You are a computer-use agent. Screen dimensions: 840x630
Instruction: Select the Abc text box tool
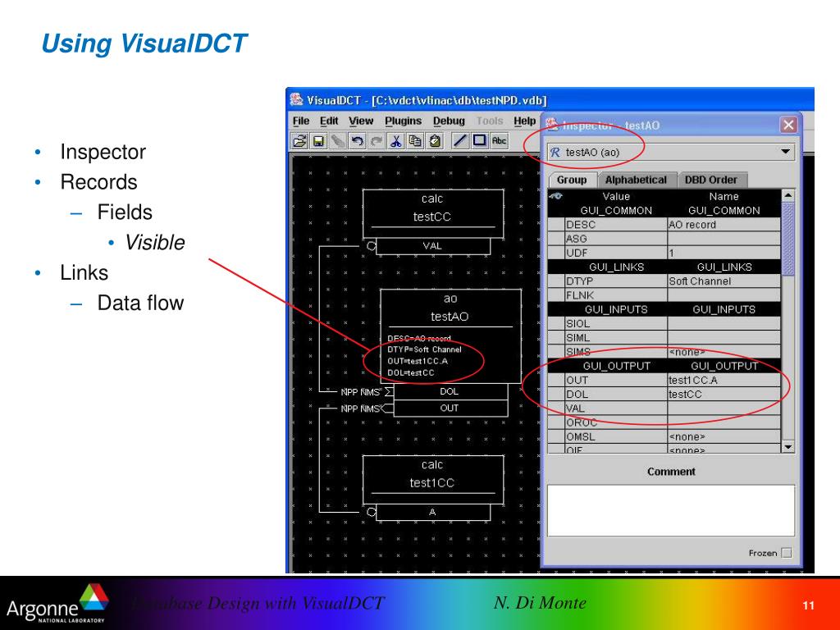[499, 140]
